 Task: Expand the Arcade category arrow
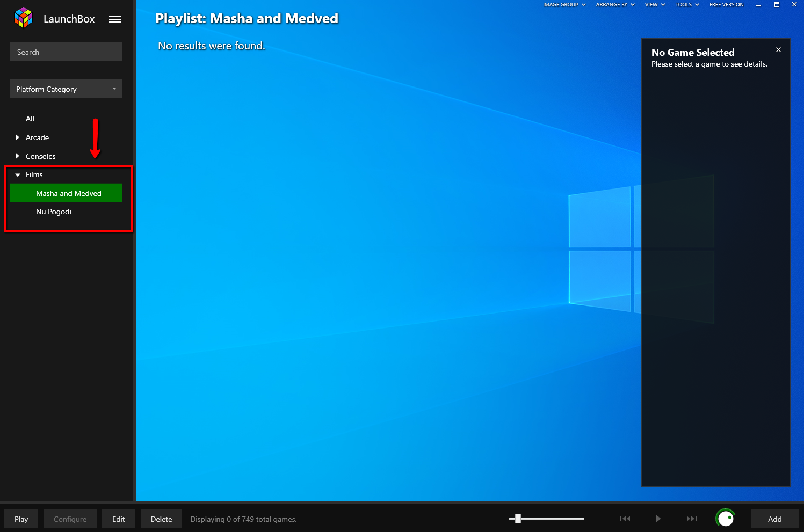[x=18, y=137]
